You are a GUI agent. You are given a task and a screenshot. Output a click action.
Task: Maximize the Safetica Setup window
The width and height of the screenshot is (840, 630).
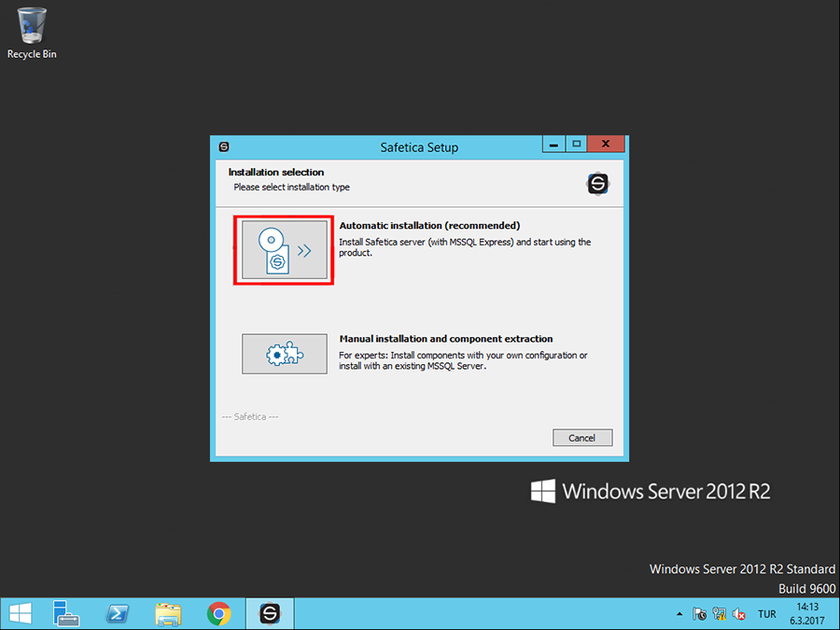(x=577, y=144)
